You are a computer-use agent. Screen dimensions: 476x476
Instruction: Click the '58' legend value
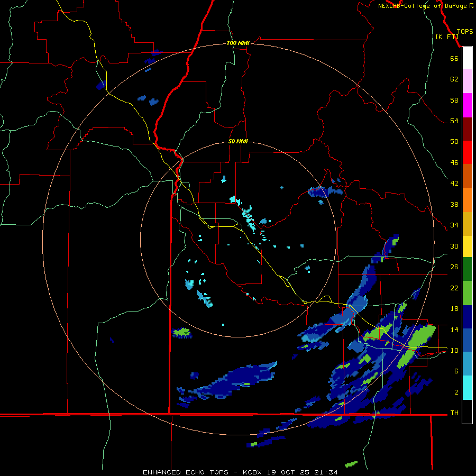click(454, 100)
